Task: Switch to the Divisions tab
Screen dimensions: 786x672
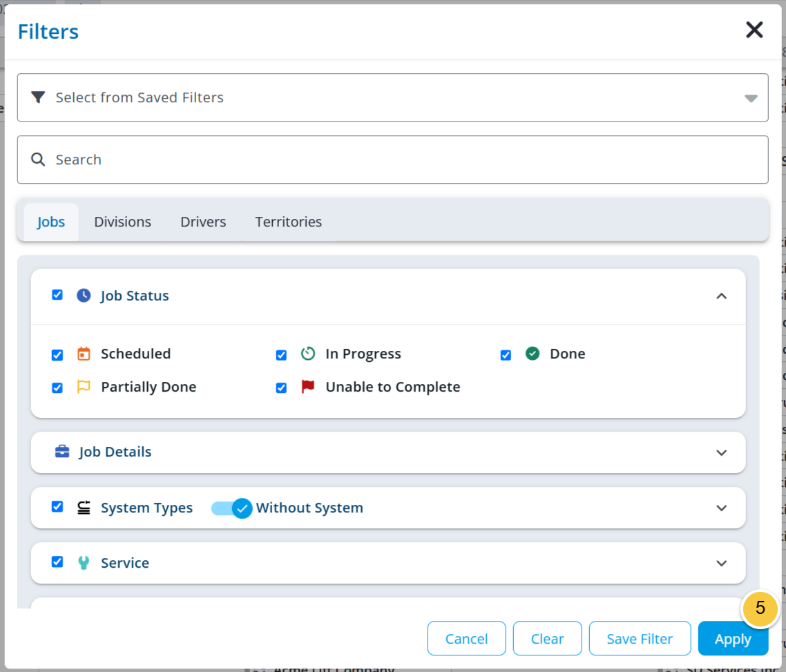Action: pyautogui.click(x=122, y=222)
